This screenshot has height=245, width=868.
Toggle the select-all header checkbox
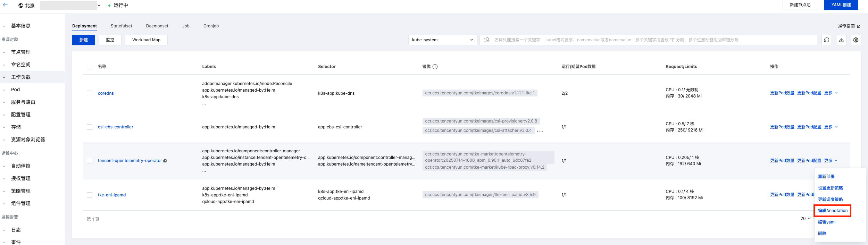pos(90,67)
